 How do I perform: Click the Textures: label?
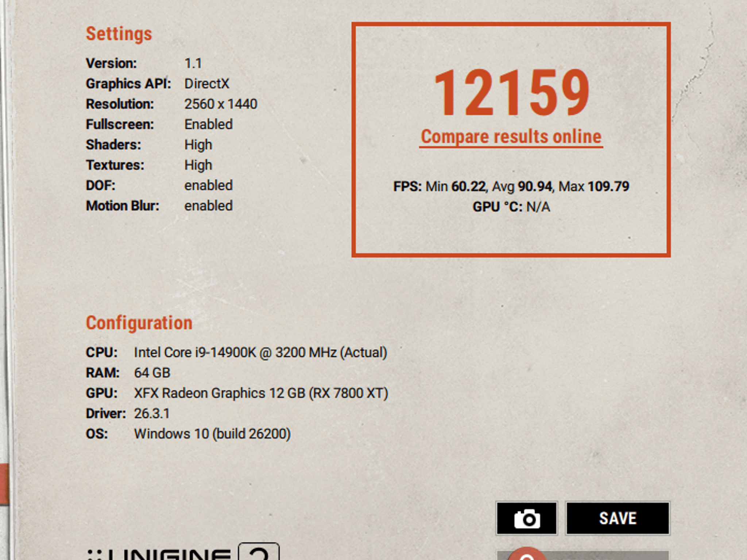point(115,166)
